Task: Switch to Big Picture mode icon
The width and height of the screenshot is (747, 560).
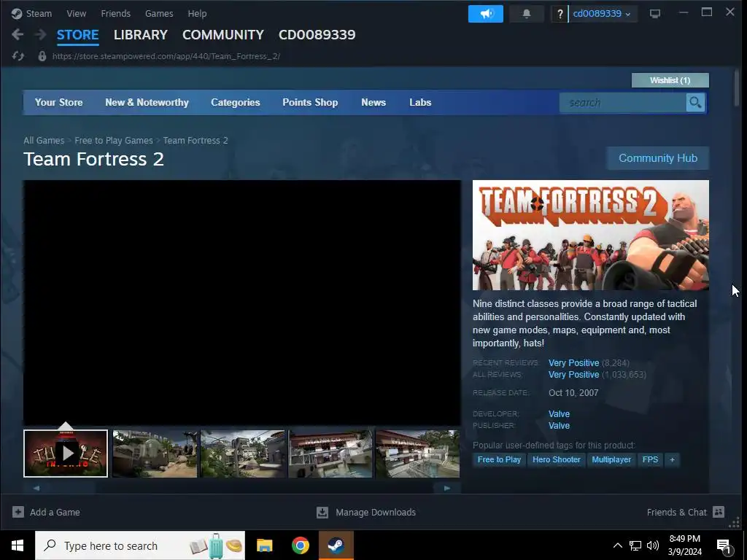Action: (655, 14)
